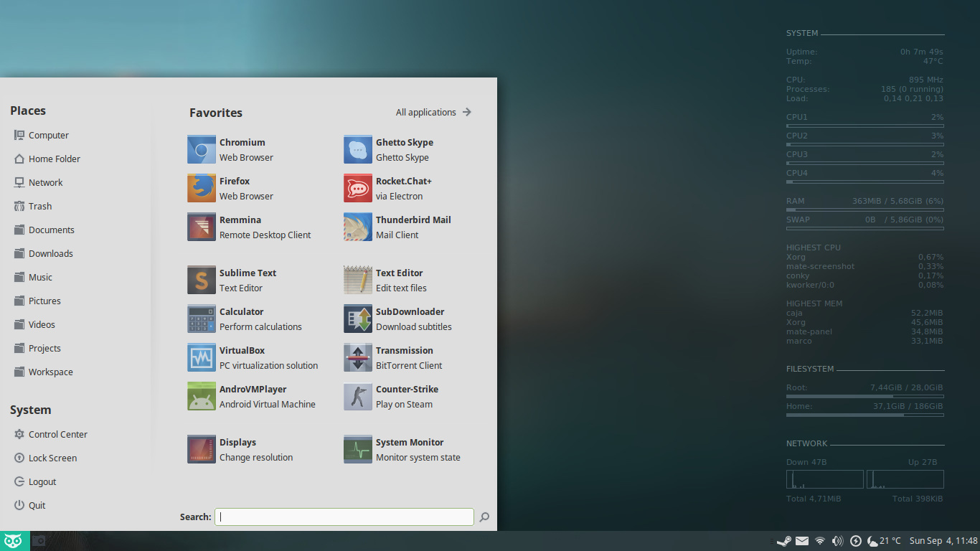Check the mail envelope tray icon
The width and height of the screenshot is (980, 551).
coord(802,541)
